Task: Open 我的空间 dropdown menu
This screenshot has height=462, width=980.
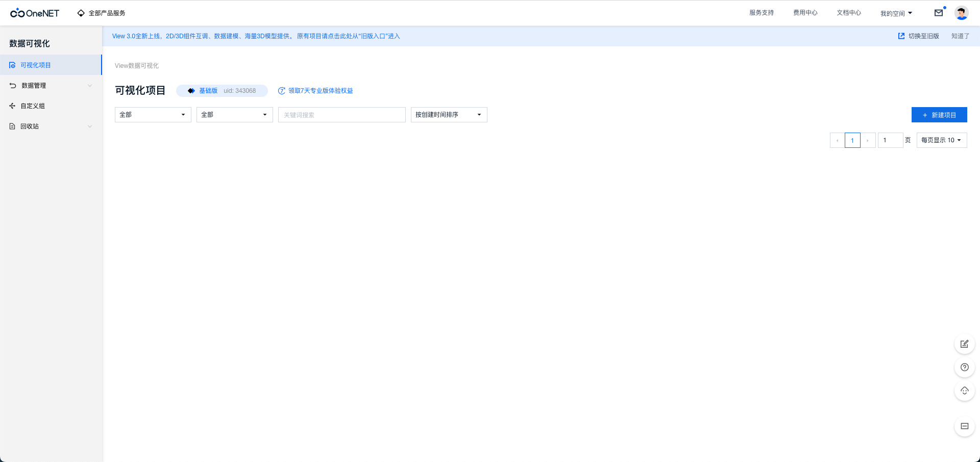Action: 896,13
